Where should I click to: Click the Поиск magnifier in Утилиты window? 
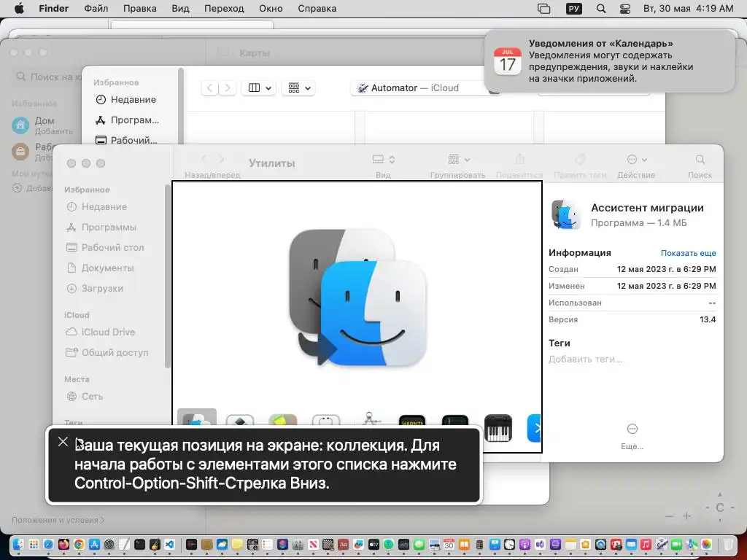(x=700, y=160)
